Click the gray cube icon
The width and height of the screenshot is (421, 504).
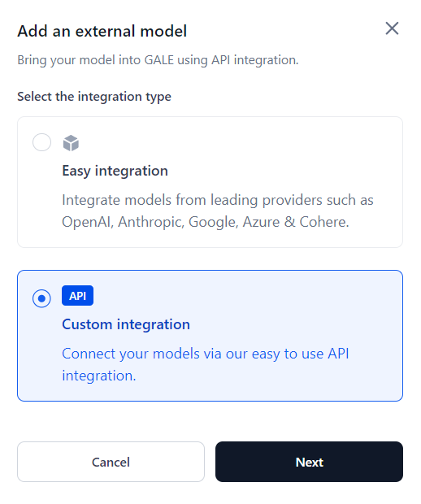71,143
